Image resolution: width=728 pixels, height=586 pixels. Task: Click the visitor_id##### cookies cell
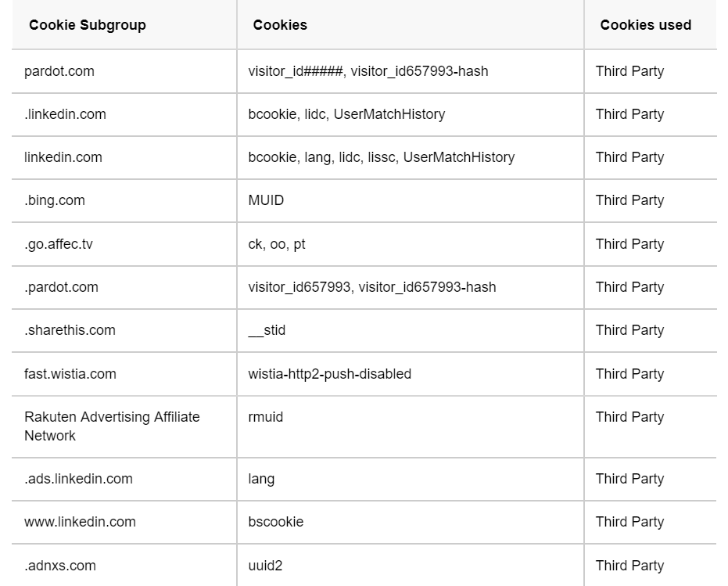click(x=368, y=71)
